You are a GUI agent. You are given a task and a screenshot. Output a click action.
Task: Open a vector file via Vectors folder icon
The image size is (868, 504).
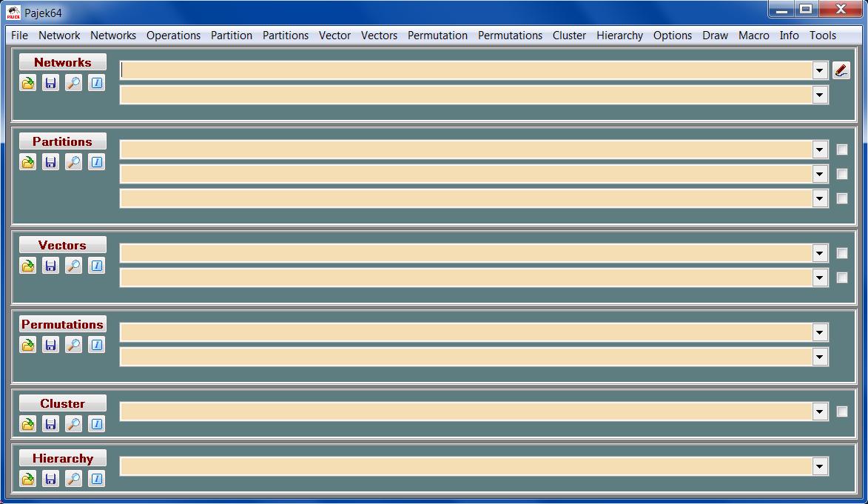27,266
